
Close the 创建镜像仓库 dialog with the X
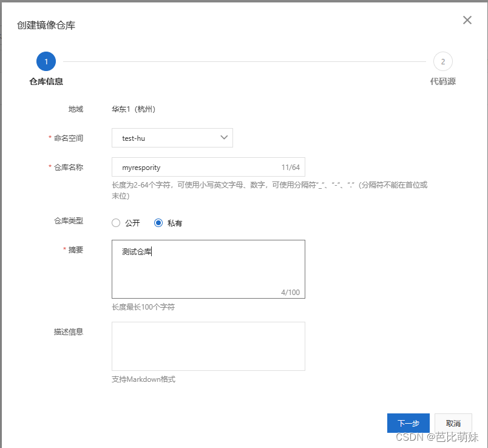pos(467,20)
